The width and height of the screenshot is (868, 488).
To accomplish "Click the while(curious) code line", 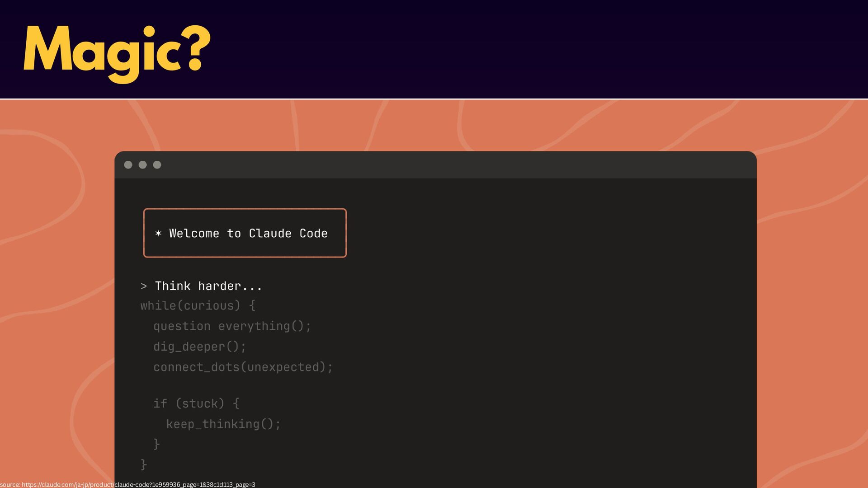I will tap(198, 306).
